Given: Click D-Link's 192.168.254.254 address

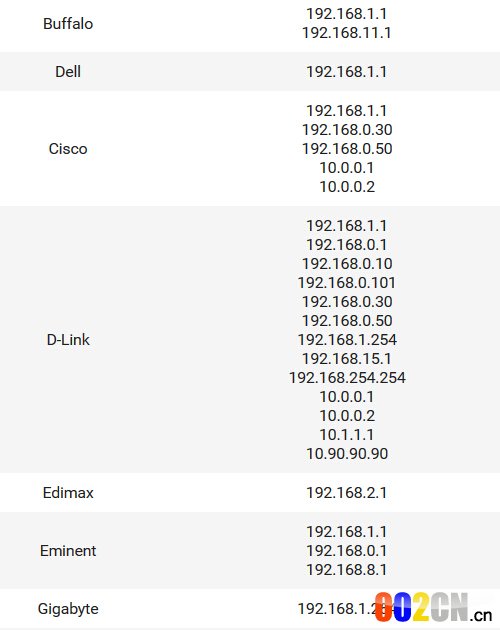Looking at the screenshot, I should coord(347,378).
